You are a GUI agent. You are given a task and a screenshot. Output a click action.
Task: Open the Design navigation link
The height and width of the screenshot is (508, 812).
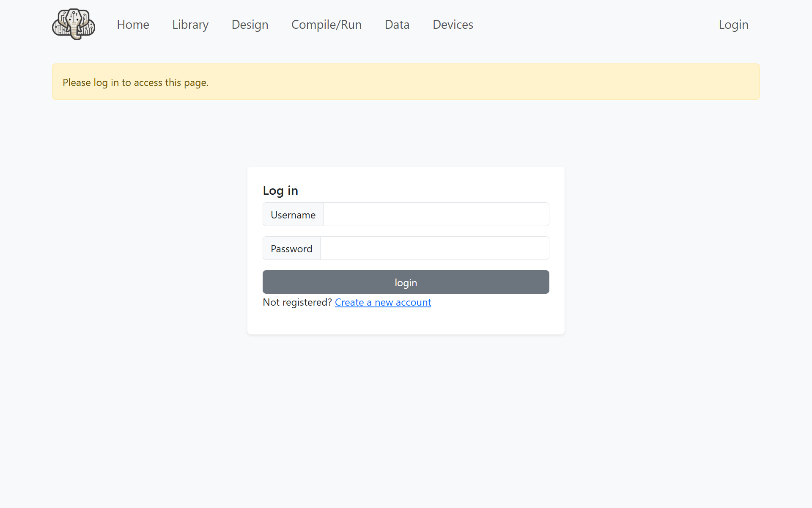tap(250, 25)
